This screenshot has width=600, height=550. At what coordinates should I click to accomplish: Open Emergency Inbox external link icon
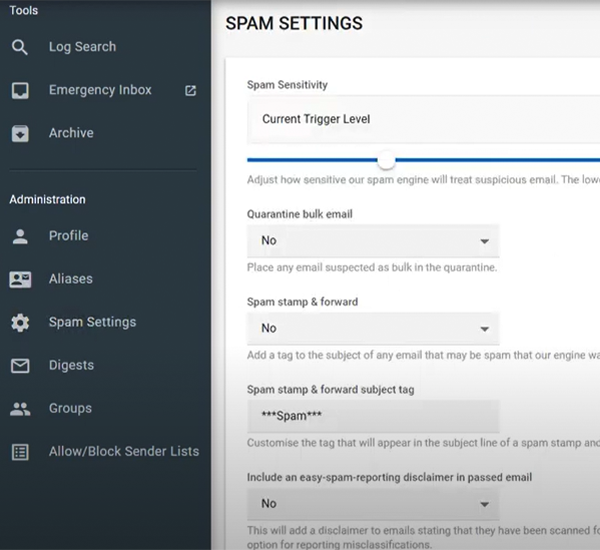[x=191, y=90]
